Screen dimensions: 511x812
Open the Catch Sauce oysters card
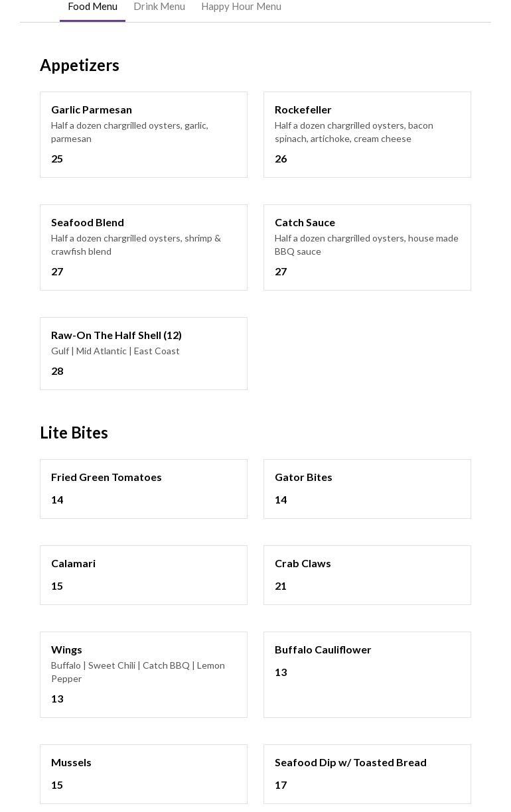pos(367,247)
